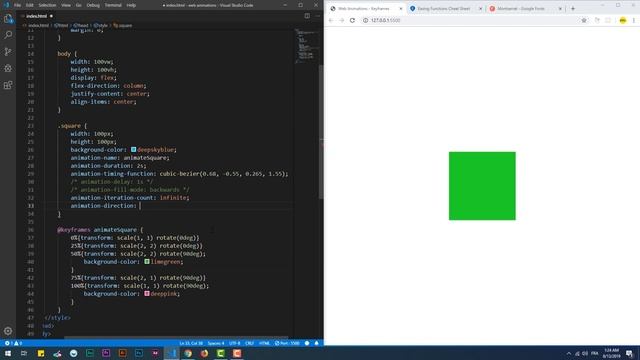View site information icon in address bar
This screenshot has height=360, width=640.
(x=365, y=20)
